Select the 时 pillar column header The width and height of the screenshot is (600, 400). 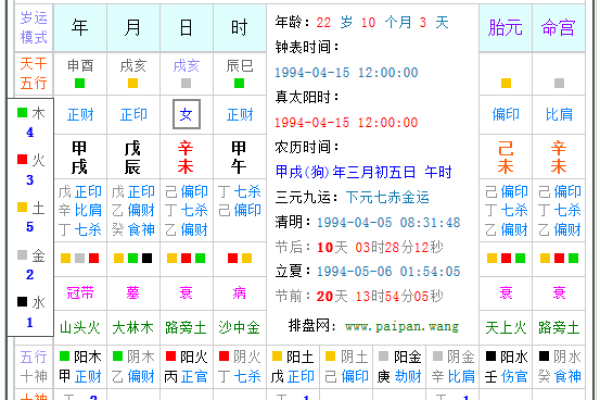pyautogui.click(x=240, y=28)
